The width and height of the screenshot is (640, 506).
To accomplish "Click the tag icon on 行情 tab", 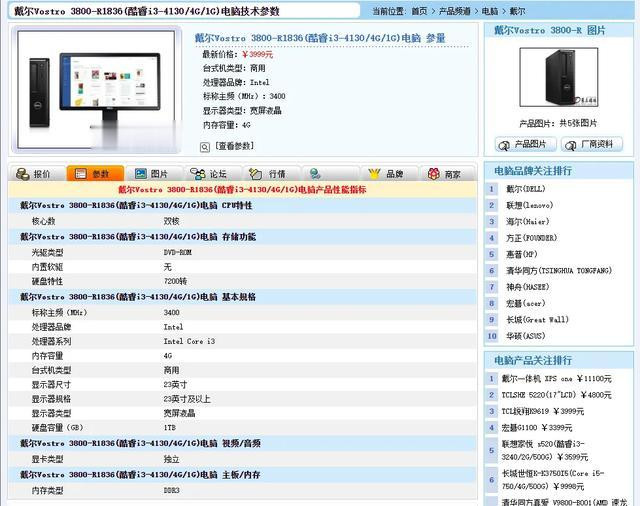I will pos(256,174).
